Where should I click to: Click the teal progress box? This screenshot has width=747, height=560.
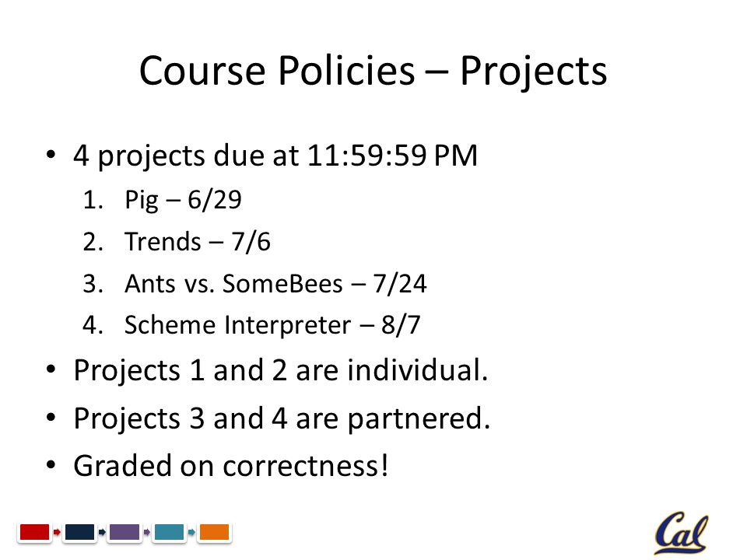pos(169,532)
